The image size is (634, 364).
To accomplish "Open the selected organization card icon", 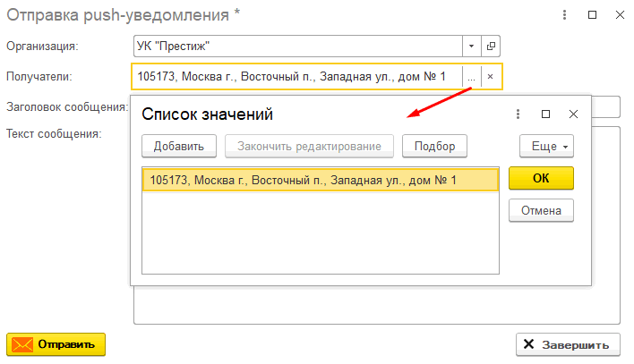I will click(x=492, y=46).
